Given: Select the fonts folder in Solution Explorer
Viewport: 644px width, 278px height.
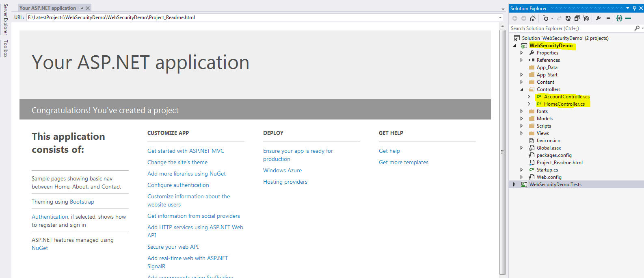Looking at the screenshot, I should tap(542, 111).
